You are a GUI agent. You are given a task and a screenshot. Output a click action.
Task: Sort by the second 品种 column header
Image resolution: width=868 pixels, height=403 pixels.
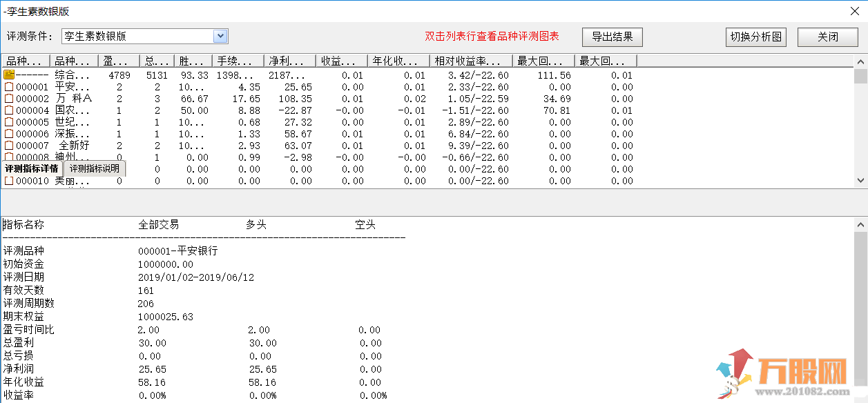tap(74, 61)
